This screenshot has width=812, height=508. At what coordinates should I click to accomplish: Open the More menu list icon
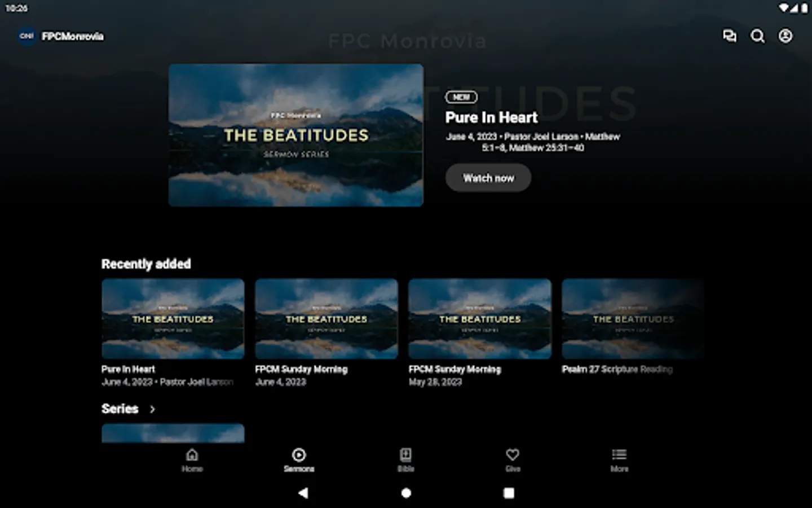[619, 455]
